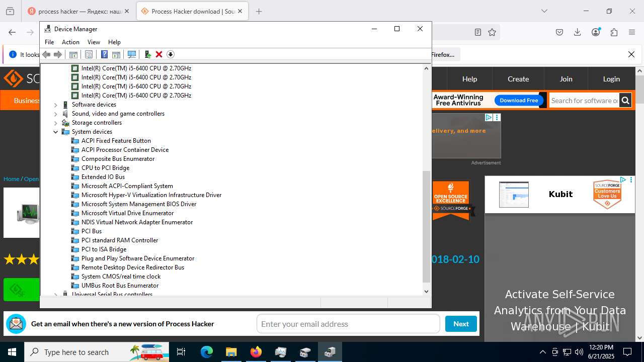This screenshot has height=362, width=644.
Task: Open the List all tabs dropdown chevron
Action: pyautogui.click(x=544, y=11)
